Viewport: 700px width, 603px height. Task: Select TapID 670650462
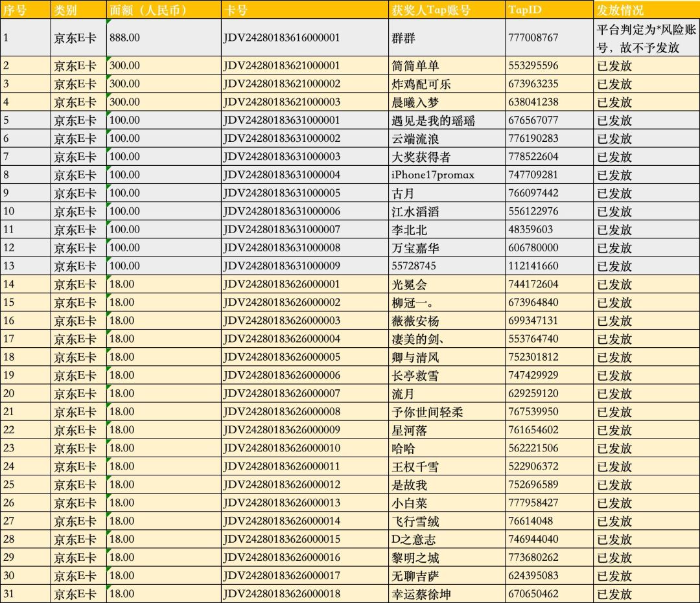[x=533, y=594]
